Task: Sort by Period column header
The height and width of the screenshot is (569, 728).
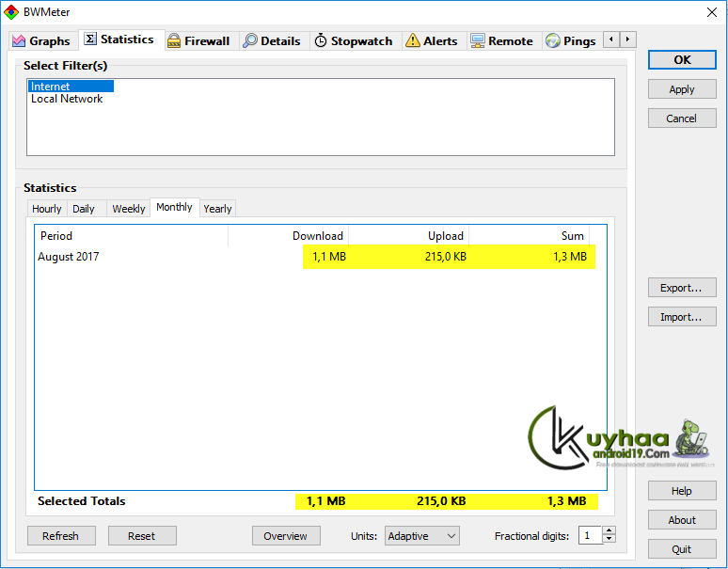Action: (132, 236)
